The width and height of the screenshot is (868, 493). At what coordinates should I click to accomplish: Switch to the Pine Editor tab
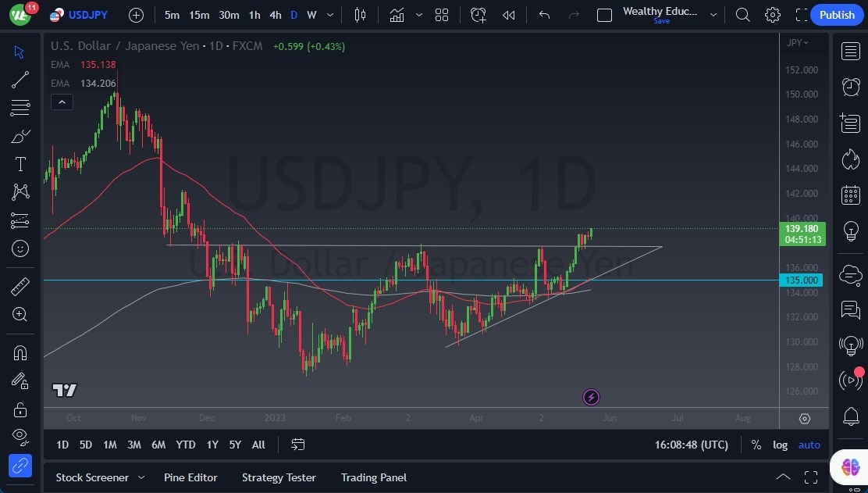pyautogui.click(x=190, y=477)
